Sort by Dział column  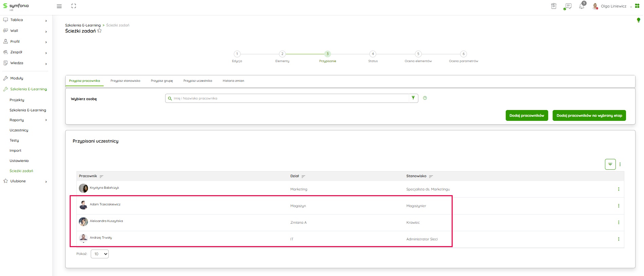(303, 177)
